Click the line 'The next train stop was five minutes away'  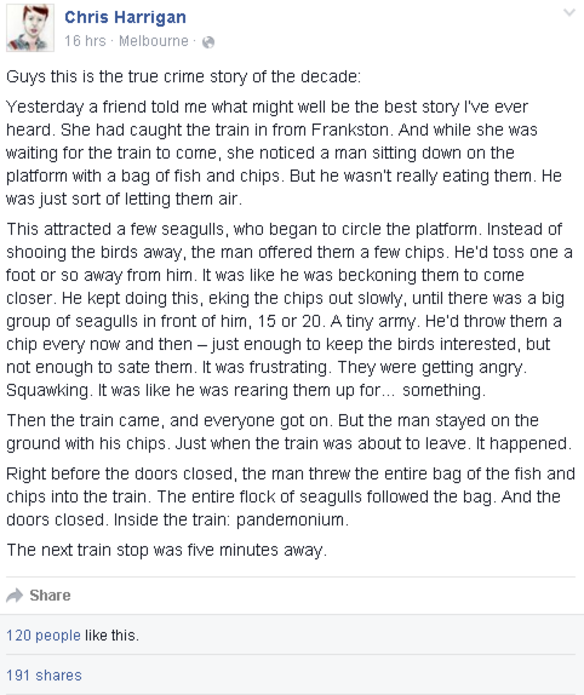coord(167,550)
